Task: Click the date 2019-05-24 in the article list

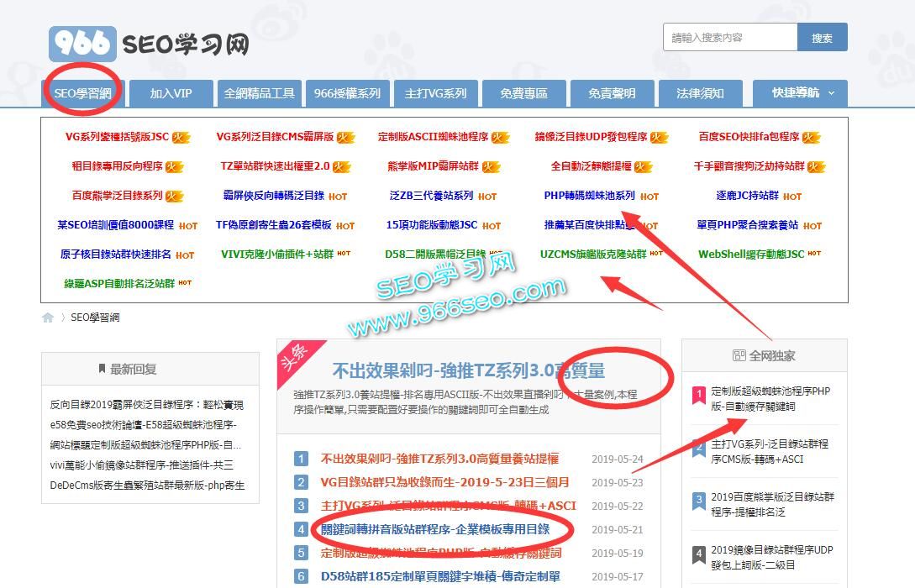Action: point(618,459)
